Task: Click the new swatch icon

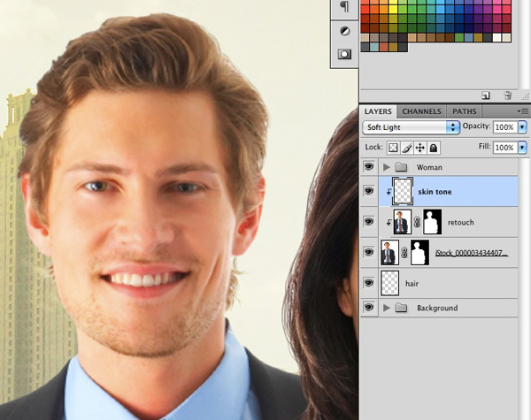Action: click(x=486, y=95)
